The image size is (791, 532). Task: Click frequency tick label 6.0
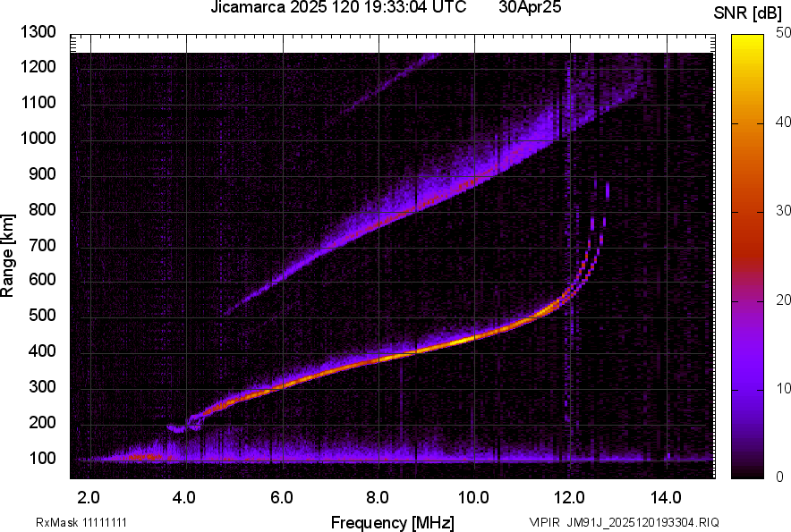(x=281, y=498)
